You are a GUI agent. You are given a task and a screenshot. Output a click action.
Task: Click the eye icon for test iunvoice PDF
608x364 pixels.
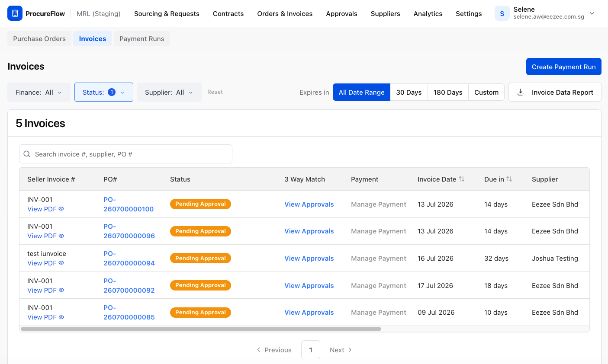point(61,263)
